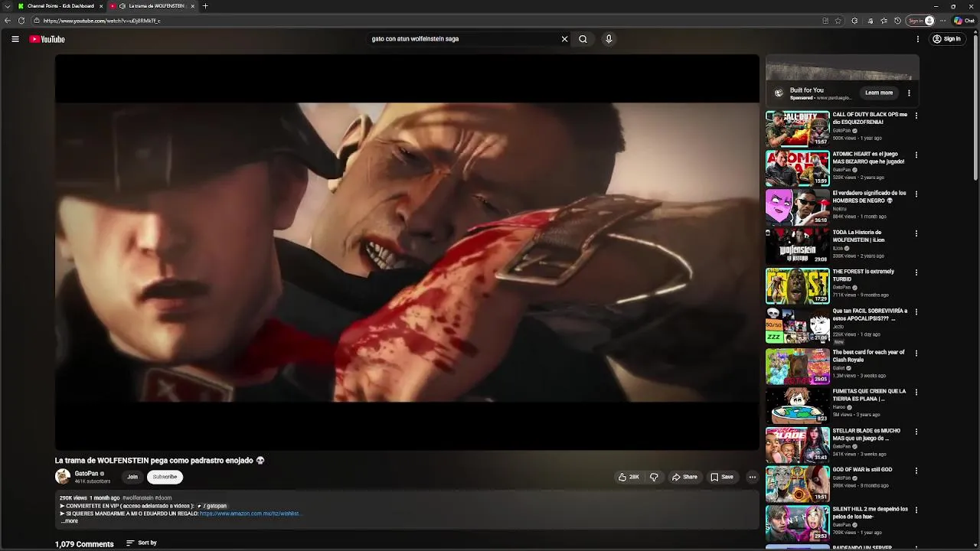Open the FUMETAS Tierra es Plana video
This screenshot has width=980, height=551.
797,405
